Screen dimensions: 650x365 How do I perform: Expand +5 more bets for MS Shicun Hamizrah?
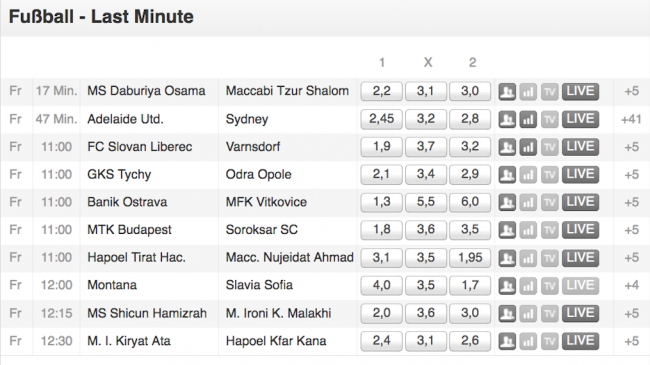click(x=632, y=314)
